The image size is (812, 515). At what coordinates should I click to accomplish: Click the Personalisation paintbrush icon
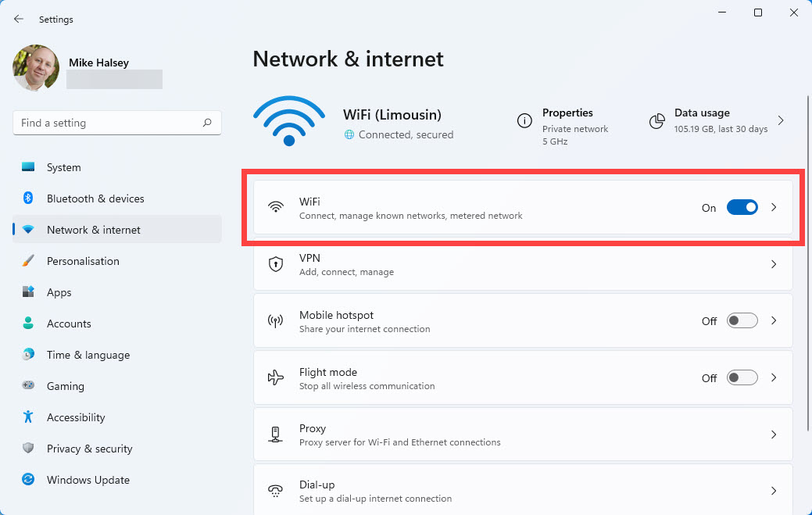[28, 261]
